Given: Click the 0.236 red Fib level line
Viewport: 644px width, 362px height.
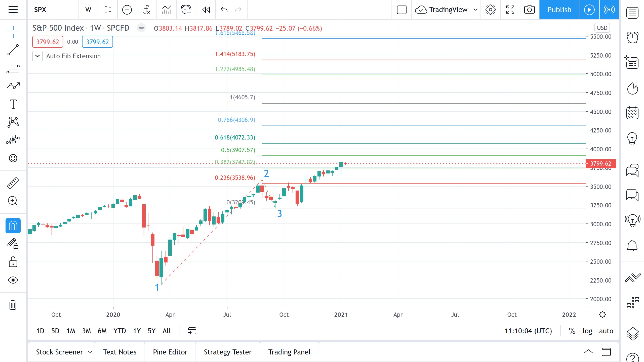Looking at the screenshot, I should click(x=428, y=183).
